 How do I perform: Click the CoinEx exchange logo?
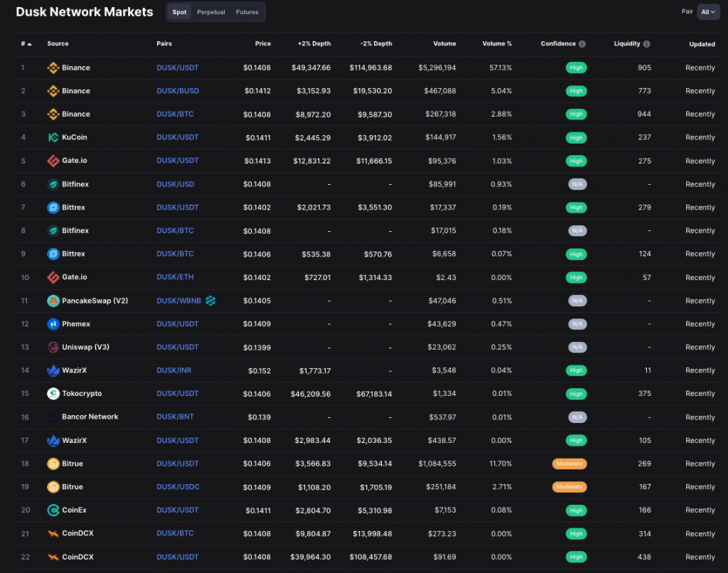pos(53,510)
